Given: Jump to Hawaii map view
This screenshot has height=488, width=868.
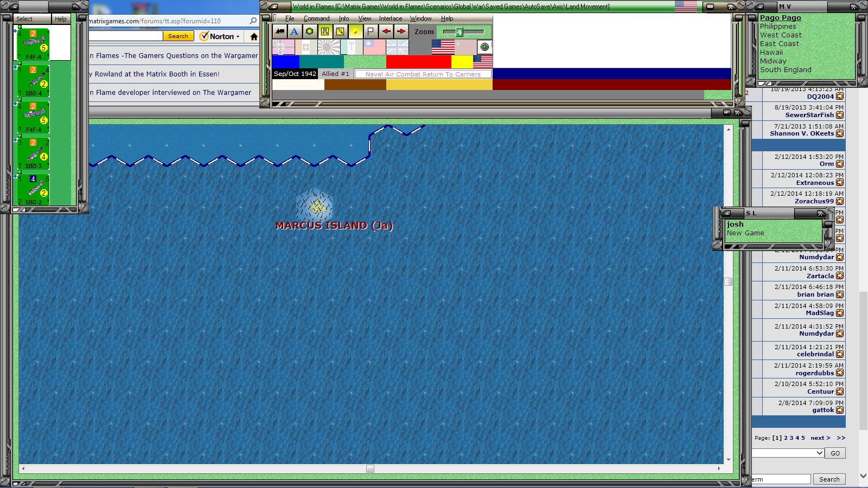Looking at the screenshot, I should tap(771, 53).
